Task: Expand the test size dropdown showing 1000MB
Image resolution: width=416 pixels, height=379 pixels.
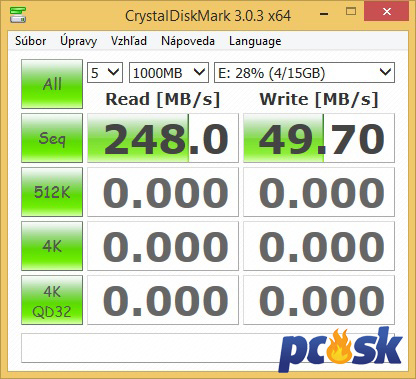Action: tap(169, 72)
